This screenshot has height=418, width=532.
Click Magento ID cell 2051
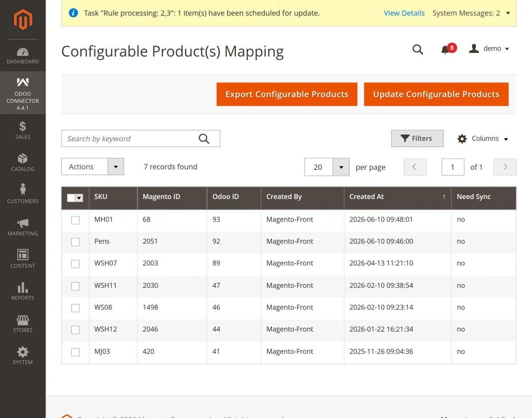pos(150,241)
